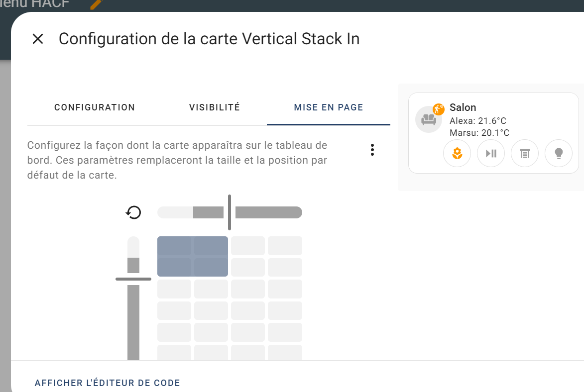Viewport: 584px width, 392px height.
Task: Click the reset layout size icon
Action: point(133,212)
